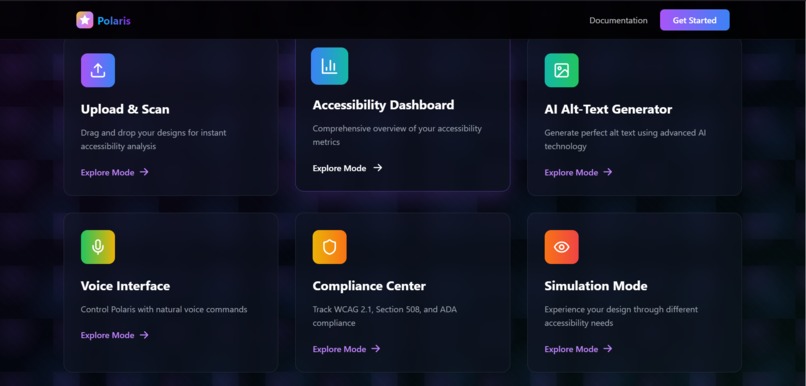Click the AI Alt-Text Generator image icon

pyautogui.click(x=561, y=70)
